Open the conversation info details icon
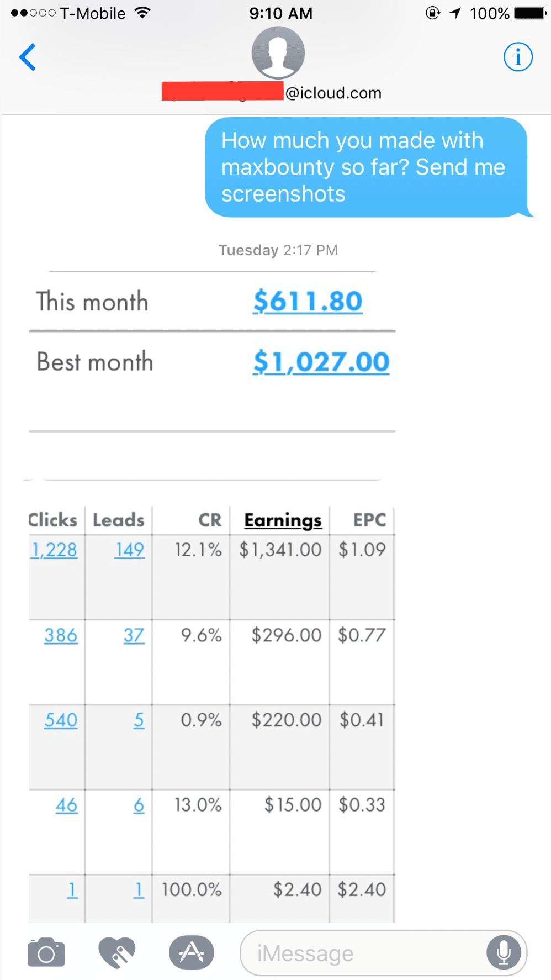Viewport: 551px width, 980px height. click(518, 57)
